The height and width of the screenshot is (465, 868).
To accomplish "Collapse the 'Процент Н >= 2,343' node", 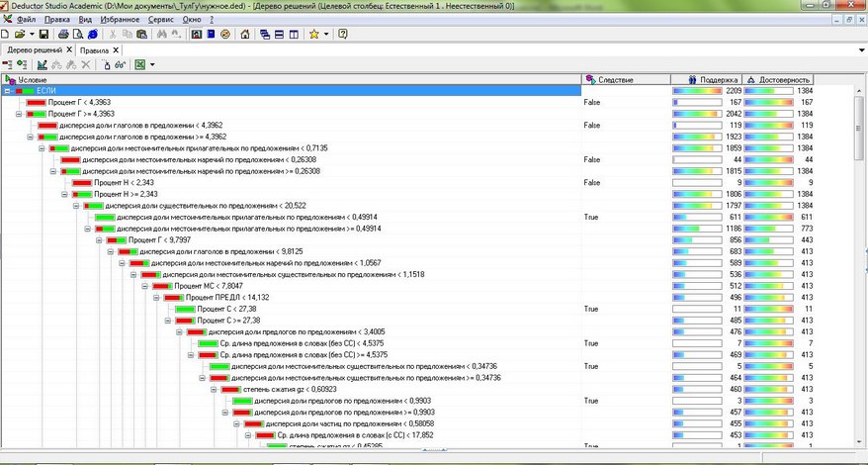I will [x=65, y=194].
